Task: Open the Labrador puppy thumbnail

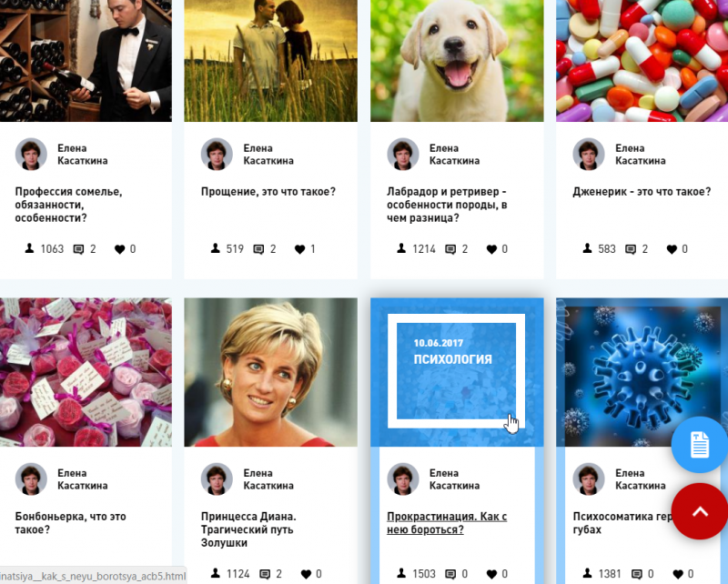Action: click(x=457, y=61)
